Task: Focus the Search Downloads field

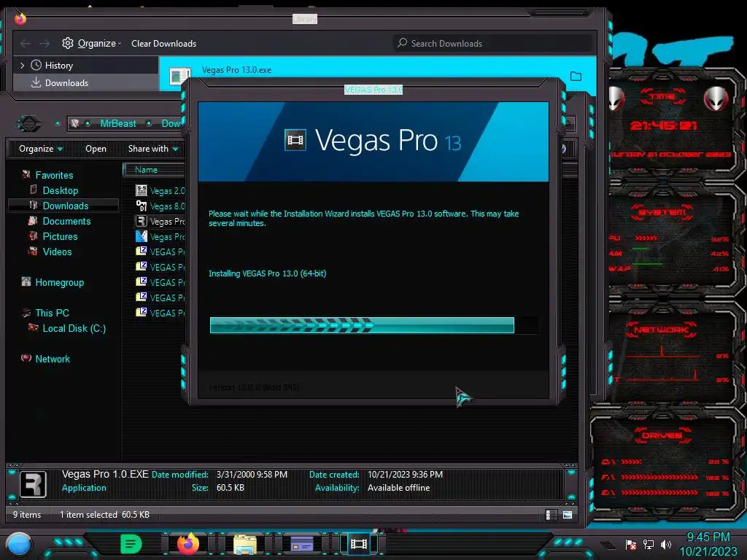Action: 493,43
